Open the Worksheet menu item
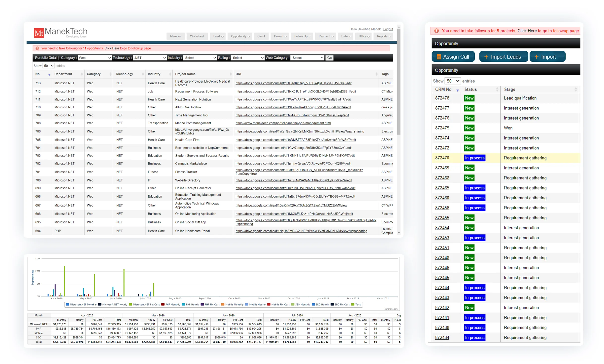The image size is (604, 364). (197, 36)
